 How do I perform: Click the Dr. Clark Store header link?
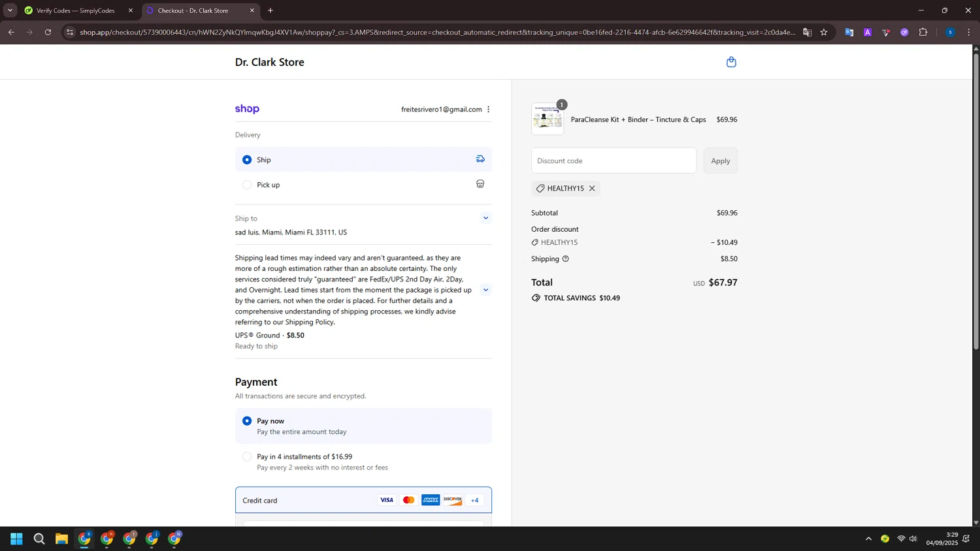click(x=270, y=62)
